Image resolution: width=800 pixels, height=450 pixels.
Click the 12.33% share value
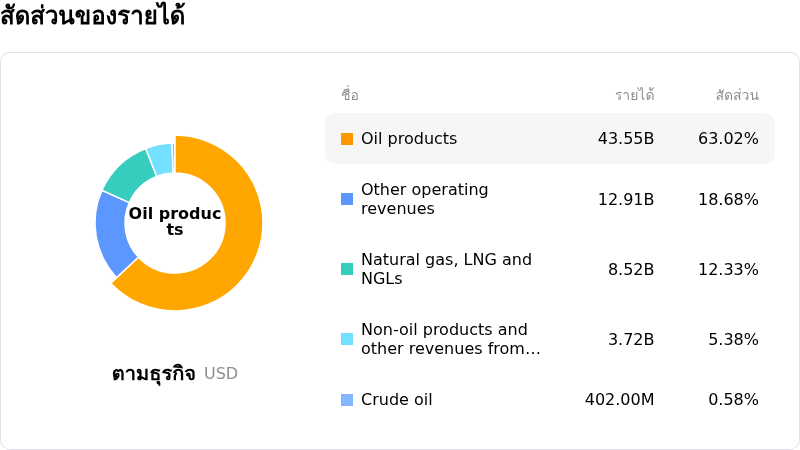click(x=728, y=269)
